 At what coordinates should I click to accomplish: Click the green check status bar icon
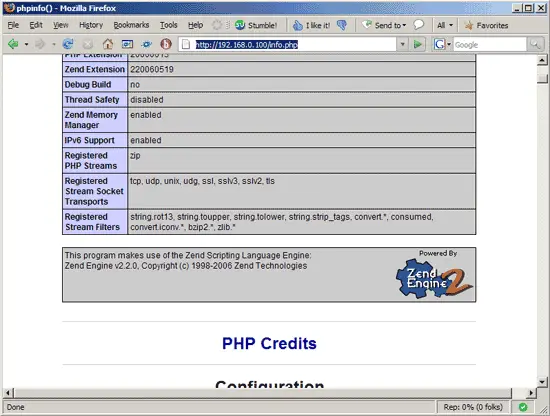click(523, 407)
